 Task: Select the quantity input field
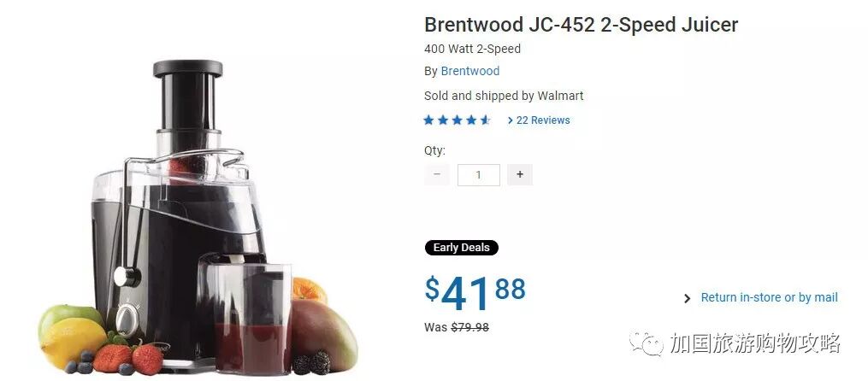(479, 175)
